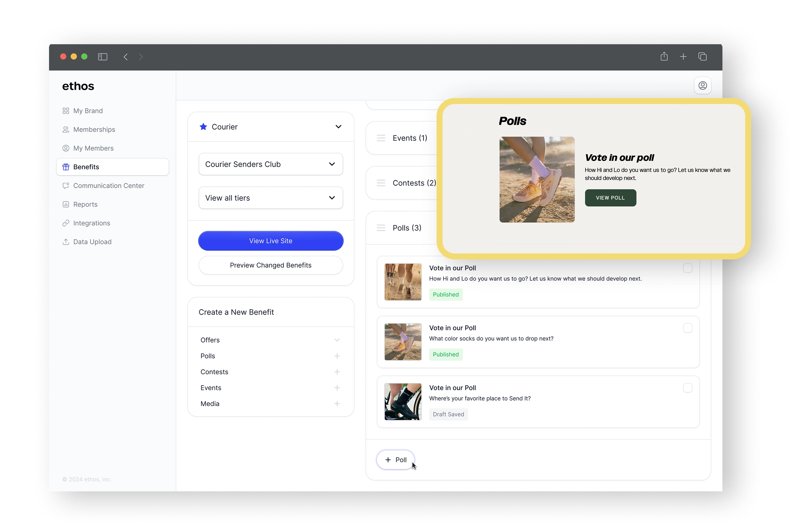Click the add Poll button
The image size is (793, 532).
(x=396, y=460)
